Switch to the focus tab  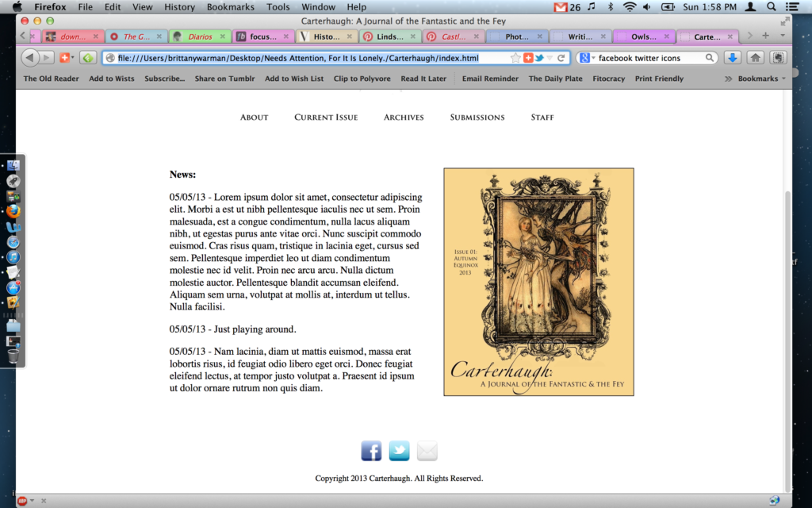(263, 37)
